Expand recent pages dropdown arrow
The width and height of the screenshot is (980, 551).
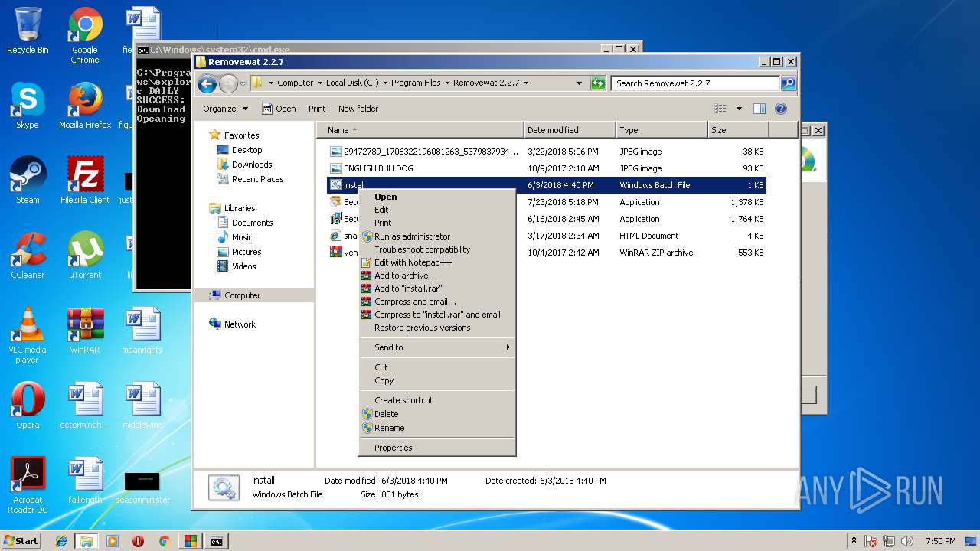pyautogui.click(x=243, y=83)
